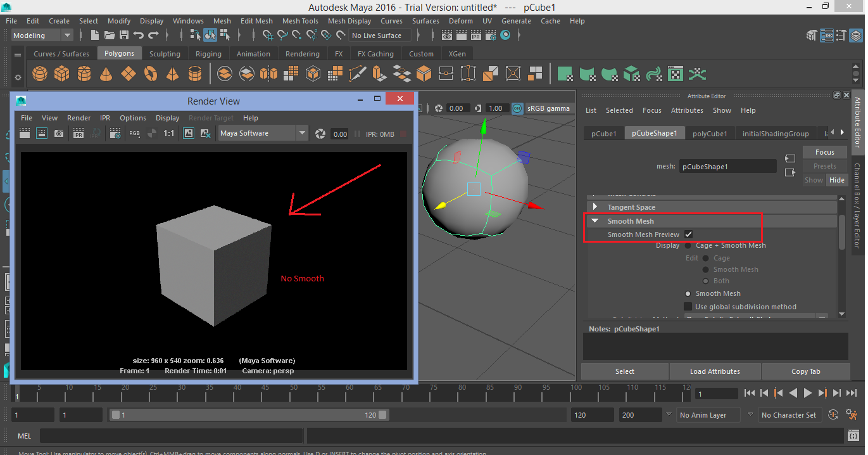Switch to the Rigging shelf tab
Image resolution: width=868 pixels, height=455 pixels.
[208, 54]
